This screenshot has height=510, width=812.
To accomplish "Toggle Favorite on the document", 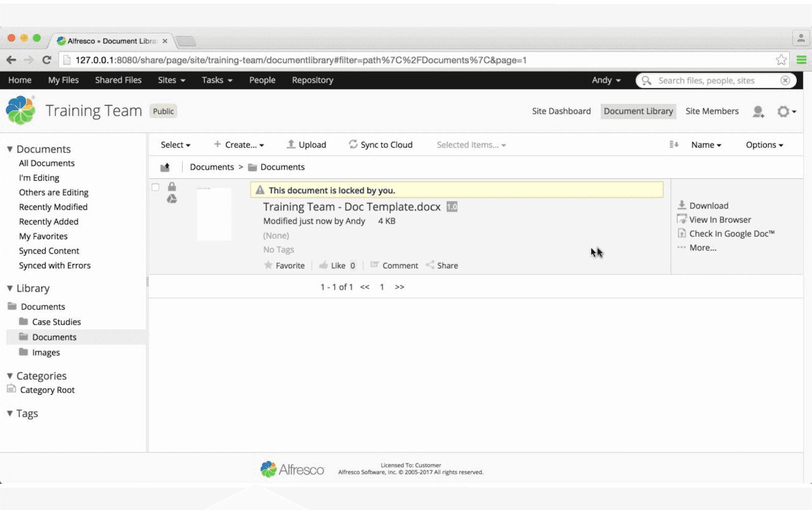I will click(284, 265).
